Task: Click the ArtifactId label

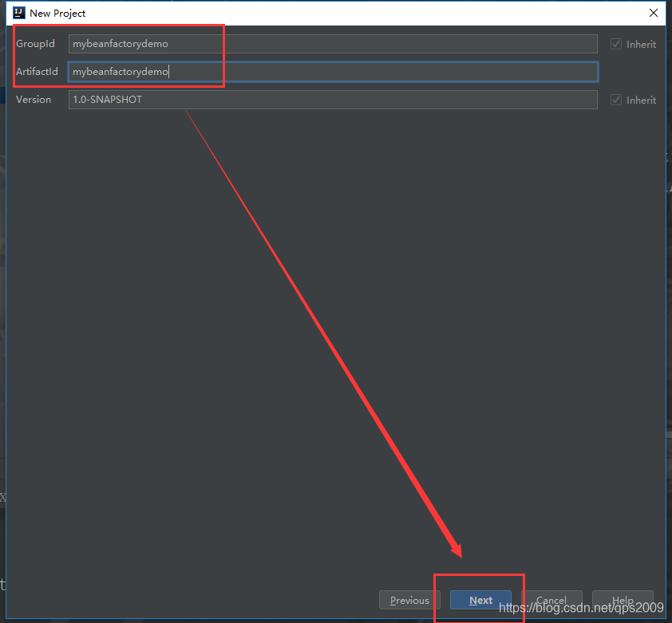Action: point(37,72)
